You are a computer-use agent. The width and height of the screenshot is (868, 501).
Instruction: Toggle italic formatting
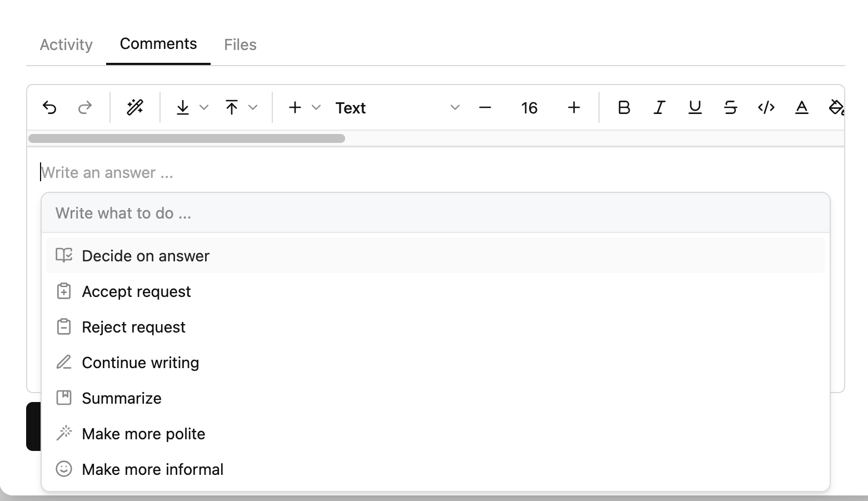pos(659,107)
